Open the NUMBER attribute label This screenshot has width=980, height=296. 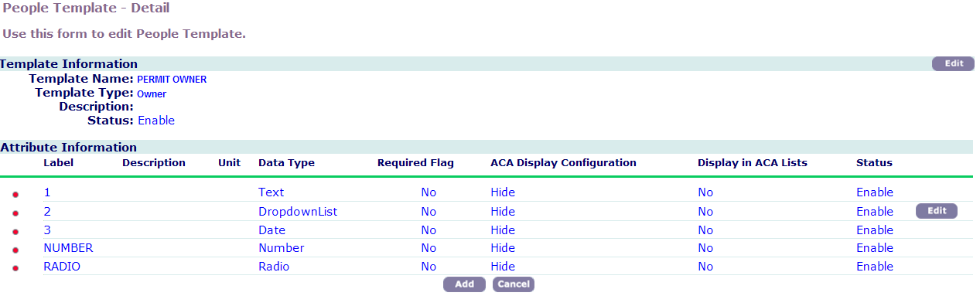[68, 248]
